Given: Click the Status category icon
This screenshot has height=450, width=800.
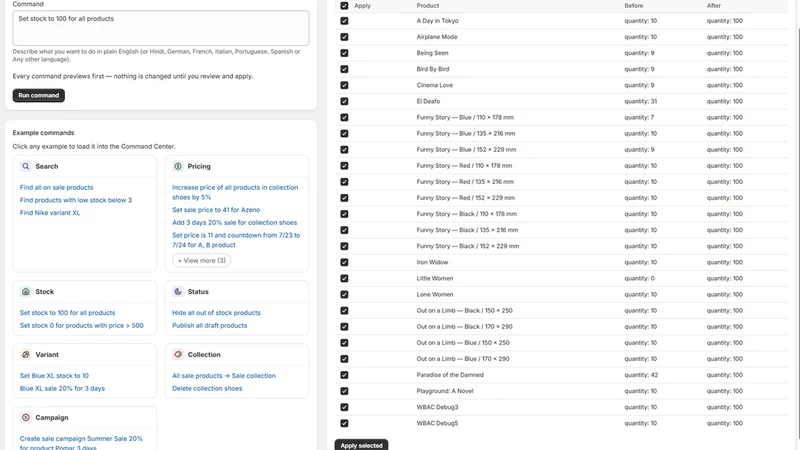Looking at the screenshot, I should point(178,292).
